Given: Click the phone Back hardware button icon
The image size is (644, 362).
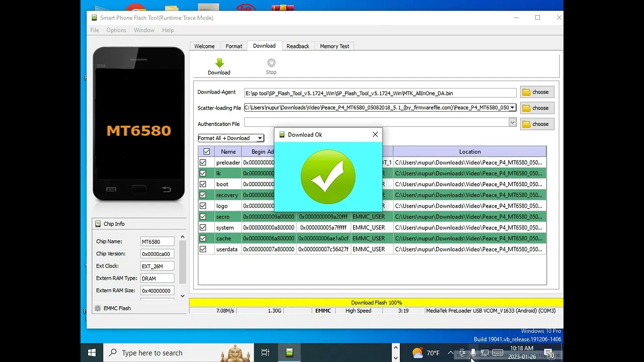Looking at the screenshot, I should tap(166, 190).
